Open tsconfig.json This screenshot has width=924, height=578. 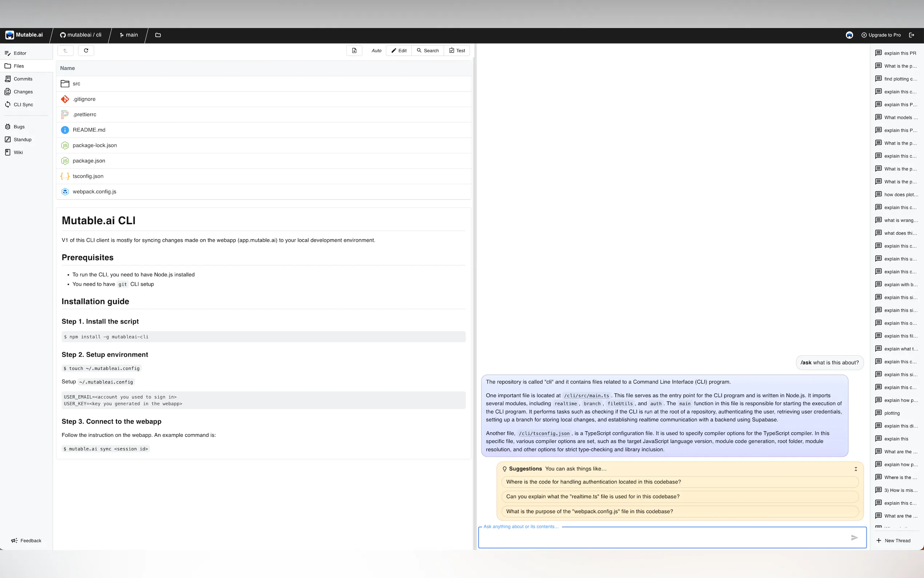click(x=264, y=176)
